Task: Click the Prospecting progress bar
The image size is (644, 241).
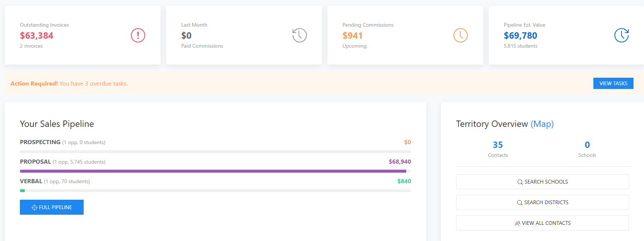Action: tap(215, 152)
